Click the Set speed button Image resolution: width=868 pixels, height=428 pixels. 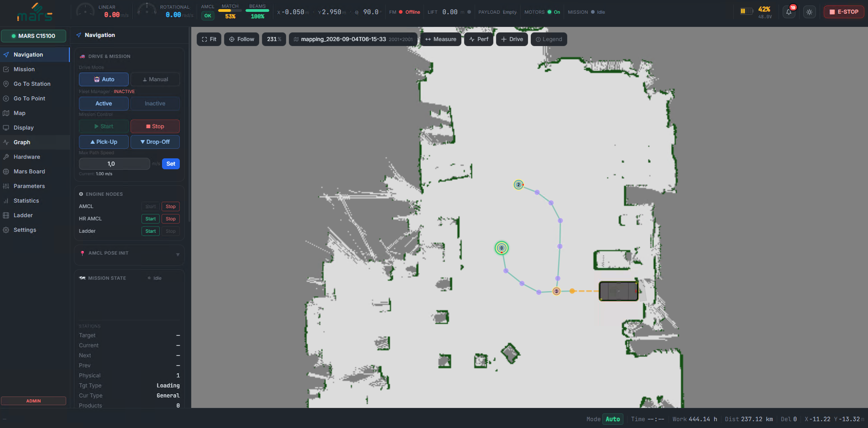tap(171, 164)
